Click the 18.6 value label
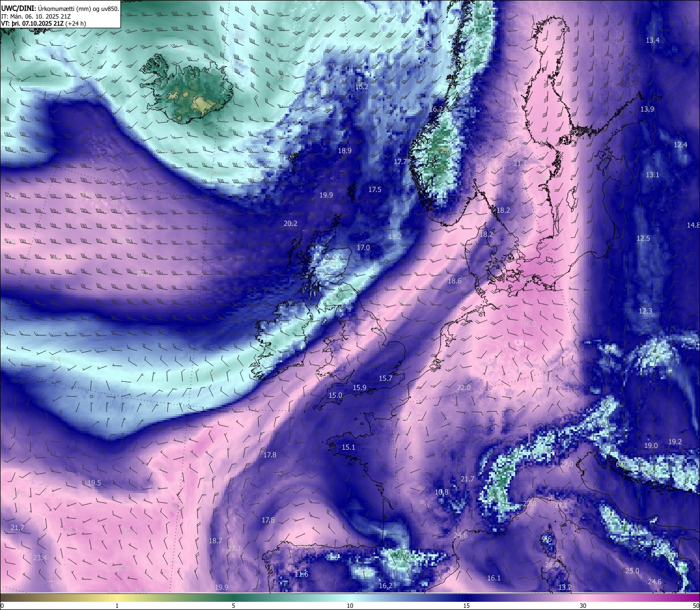The width and height of the screenshot is (700, 610). point(454,281)
